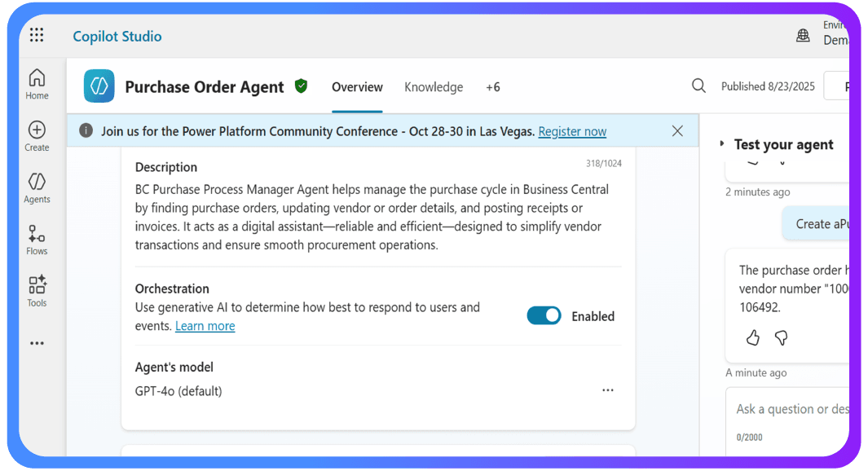Open the app launcher grid icon
Image resolution: width=868 pixels, height=471 pixels.
(x=37, y=35)
